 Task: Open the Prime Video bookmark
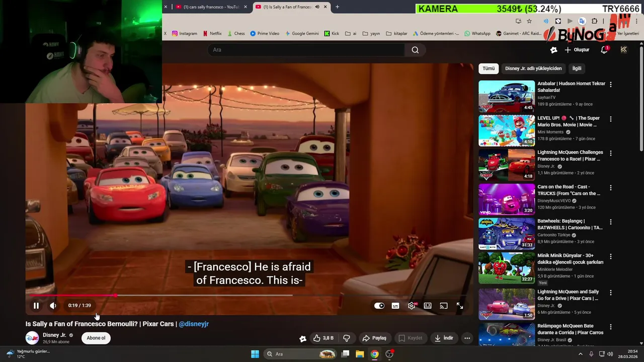coord(265,34)
